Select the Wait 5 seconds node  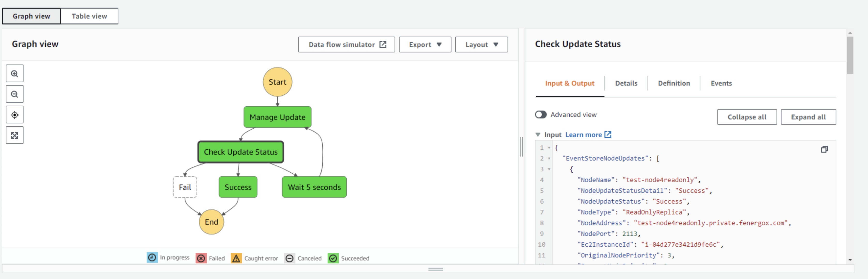[314, 187]
